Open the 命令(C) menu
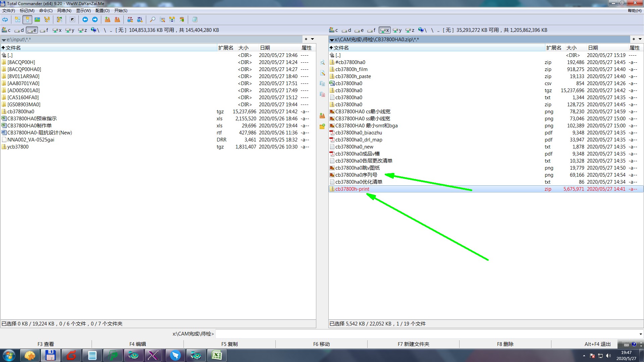Viewport: 644px width, 362px height. click(x=46, y=11)
